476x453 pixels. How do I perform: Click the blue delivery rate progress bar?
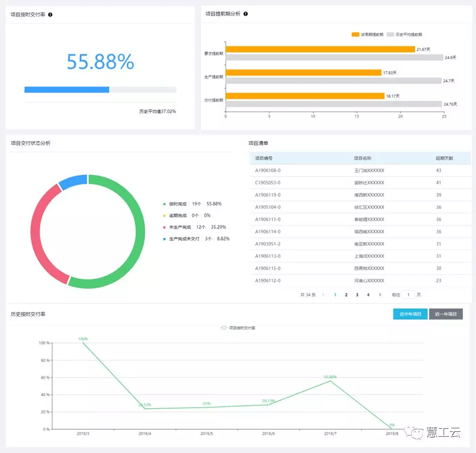pyautogui.click(x=67, y=90)
